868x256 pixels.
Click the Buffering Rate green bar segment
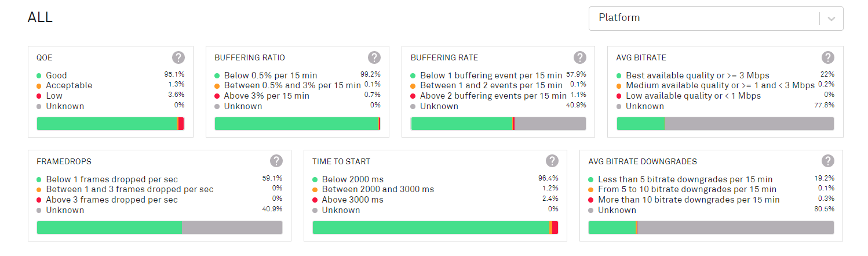[461, 124]
